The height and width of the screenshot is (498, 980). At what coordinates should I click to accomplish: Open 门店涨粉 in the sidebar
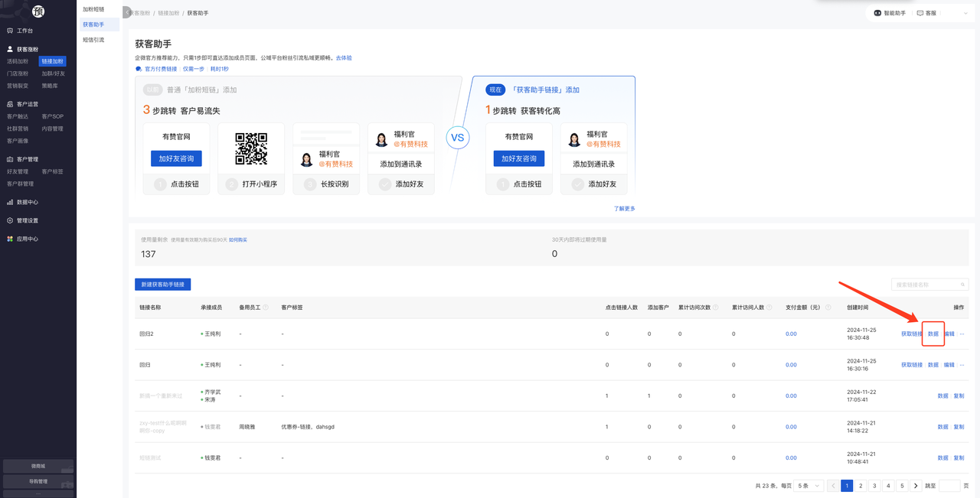pyautogui.click(x=18, y=73)
